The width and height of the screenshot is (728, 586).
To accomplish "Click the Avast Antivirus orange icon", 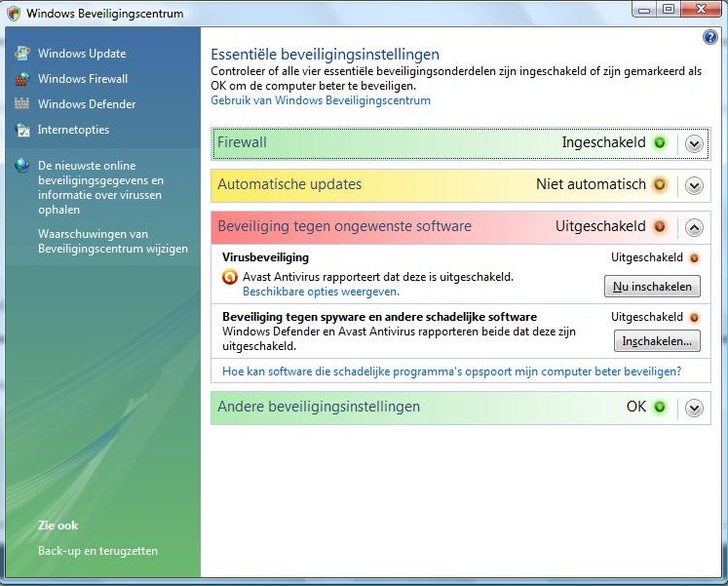I will click(x=230, y=277).
